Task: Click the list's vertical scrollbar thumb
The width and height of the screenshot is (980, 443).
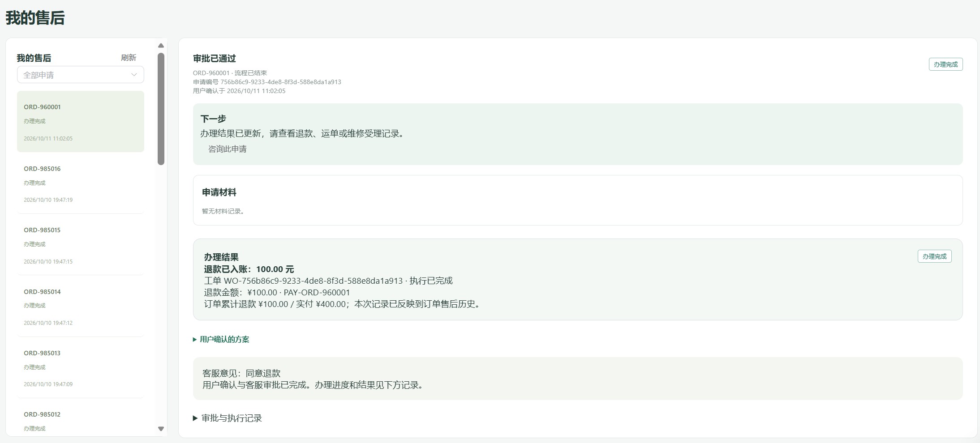Action: (161, 109)
